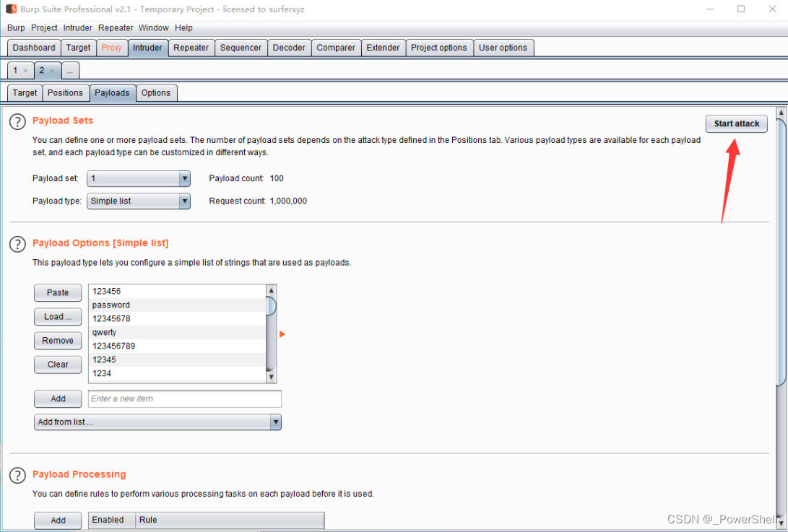Screen dimensions: 788x532
Task: Click the Start attack button
Action: (x=737, y=123)
